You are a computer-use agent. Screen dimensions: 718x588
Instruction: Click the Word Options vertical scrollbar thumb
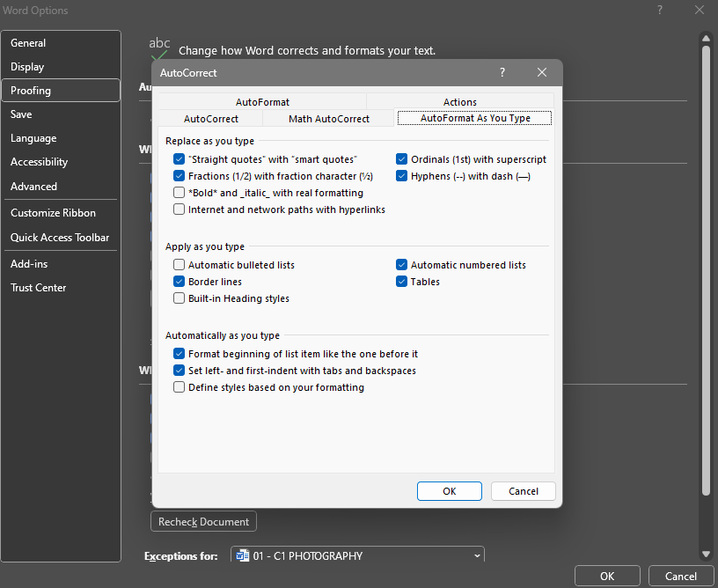click(x=706, y=270)
